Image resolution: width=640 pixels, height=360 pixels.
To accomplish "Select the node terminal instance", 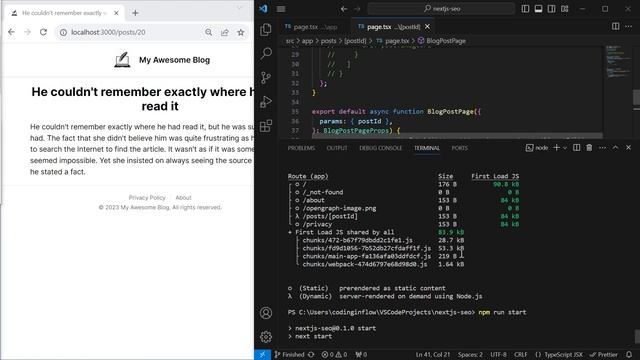I will [537, 148].
